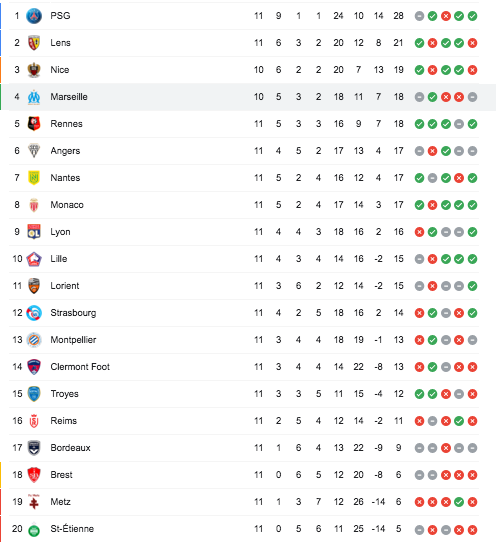Open the Lille team name link
The image size is (496, 548).
[59, 259]
